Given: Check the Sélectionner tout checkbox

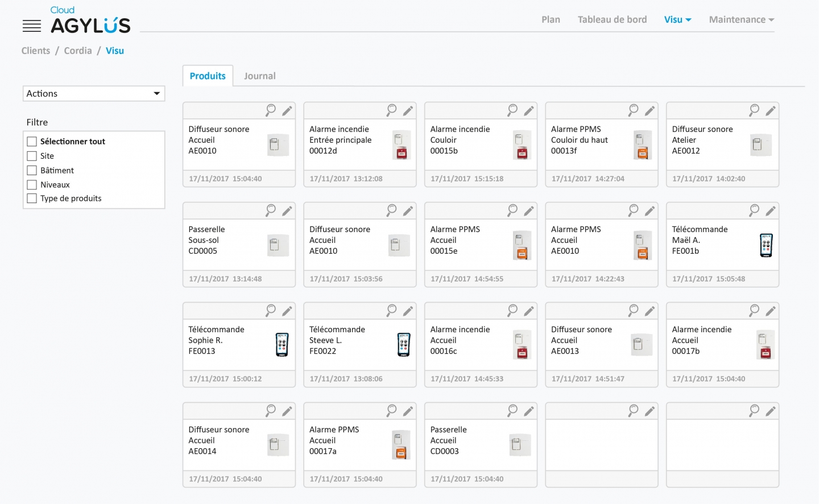Looking at the screenshot, I should [x=32, y=142].
